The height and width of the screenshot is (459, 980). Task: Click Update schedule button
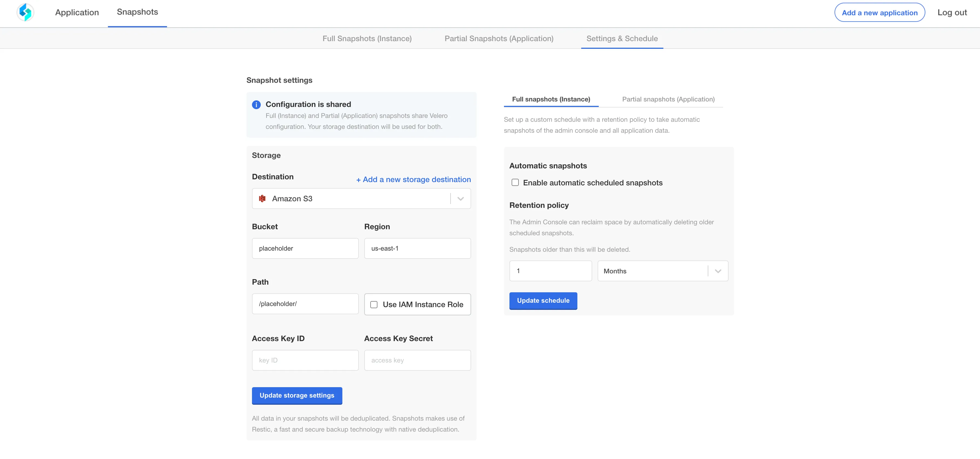543,301
